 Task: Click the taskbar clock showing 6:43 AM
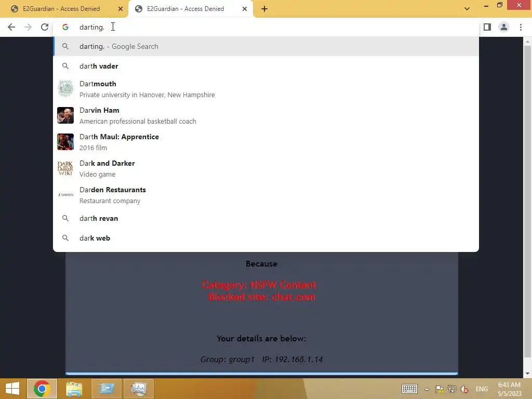tap(509, 389)
